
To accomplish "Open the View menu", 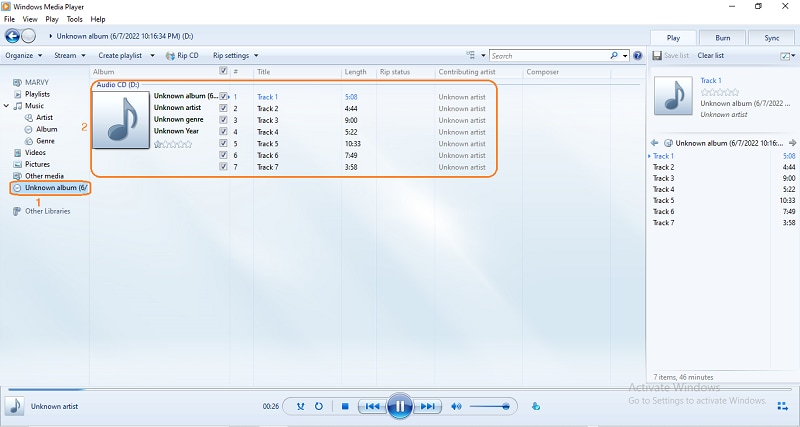I will [30, 19].
